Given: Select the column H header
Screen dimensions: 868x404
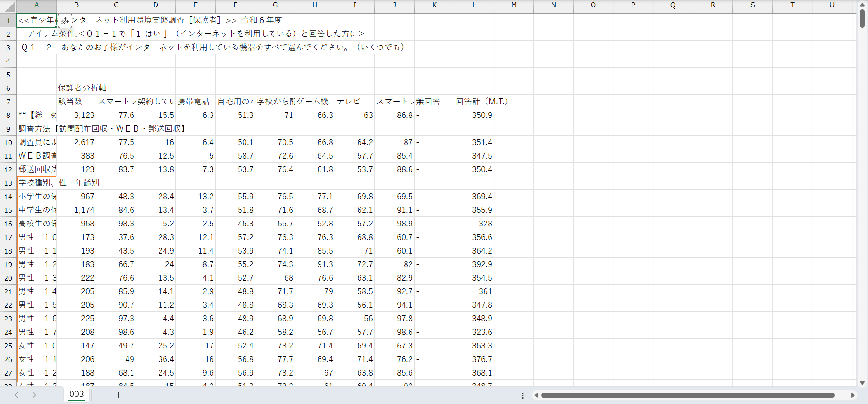Looking at the screenshot, I should [315, 5].
